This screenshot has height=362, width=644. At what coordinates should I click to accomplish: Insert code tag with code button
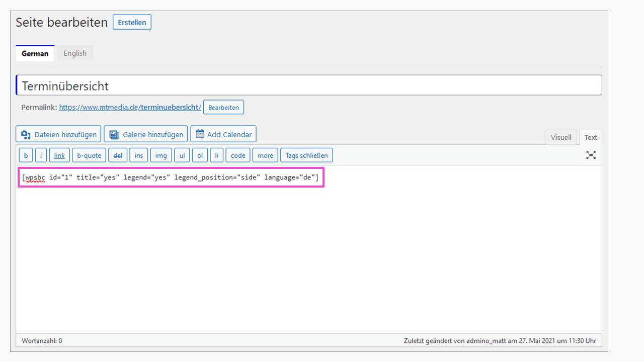coord(238,155)
